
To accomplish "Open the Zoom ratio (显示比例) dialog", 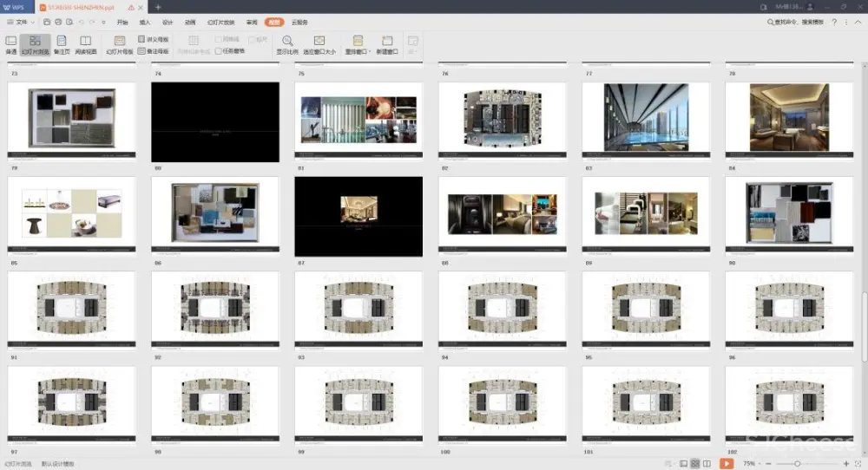I will pyautogui.click(x=287, y=44).
